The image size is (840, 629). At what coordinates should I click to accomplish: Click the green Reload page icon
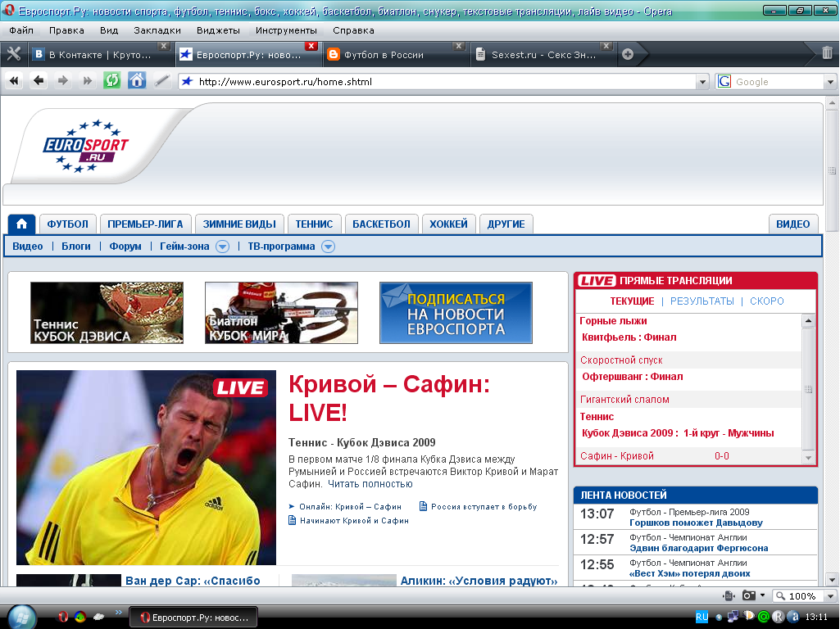[x=111, y=80]
